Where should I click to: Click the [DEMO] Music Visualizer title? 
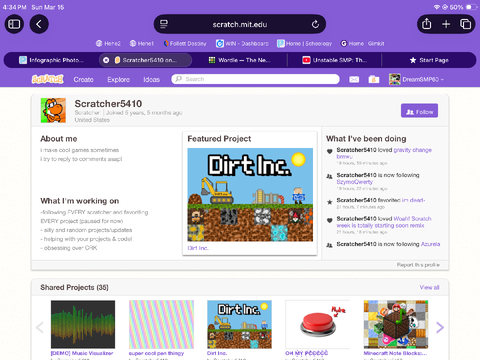82,353
